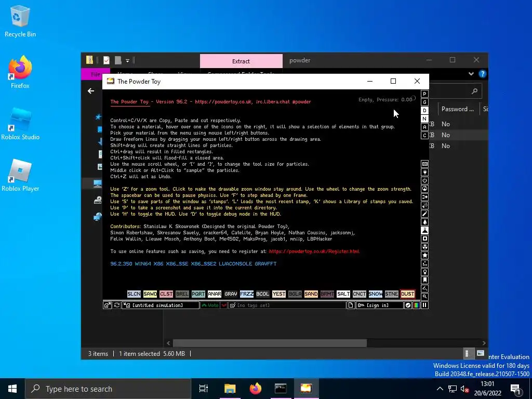
Task: Select the BGLA element
Action: pyautogui.click(x=295, y=294)
